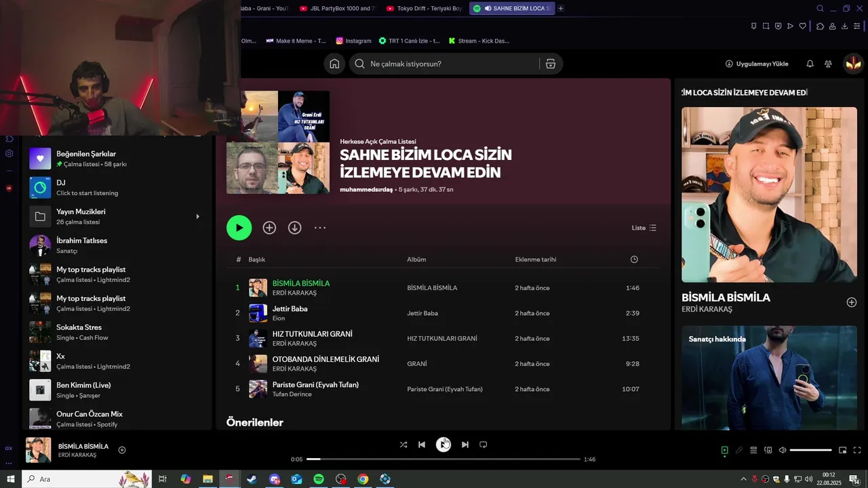Open the Windows Start menu
The height and width of the screenshot is (488, 868).
pos(10,479)
